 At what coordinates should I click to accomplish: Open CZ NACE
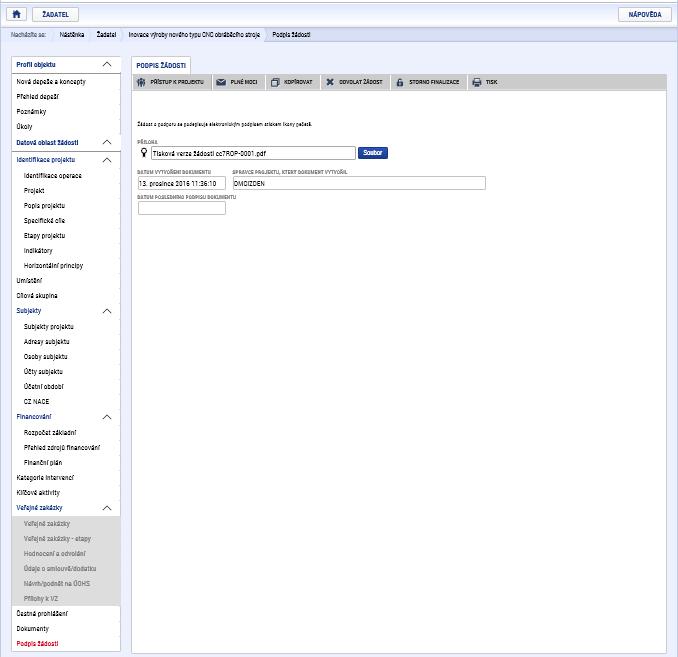[36, 402]
